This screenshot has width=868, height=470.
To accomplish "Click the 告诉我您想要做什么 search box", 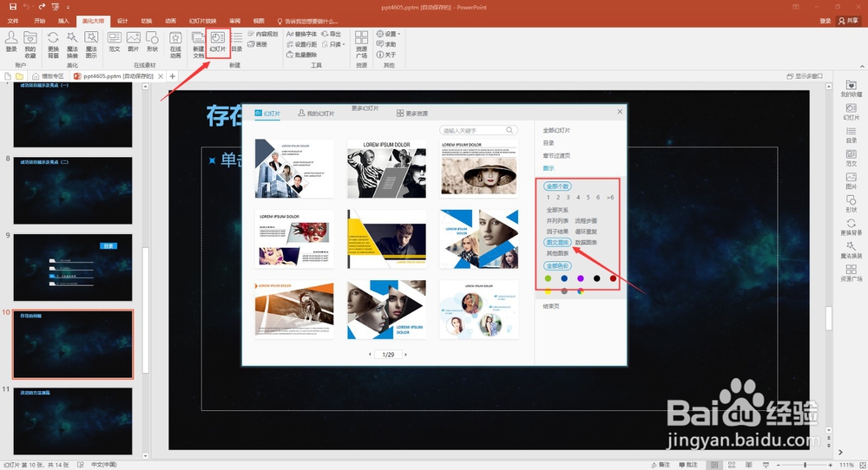I will (308, 21).
